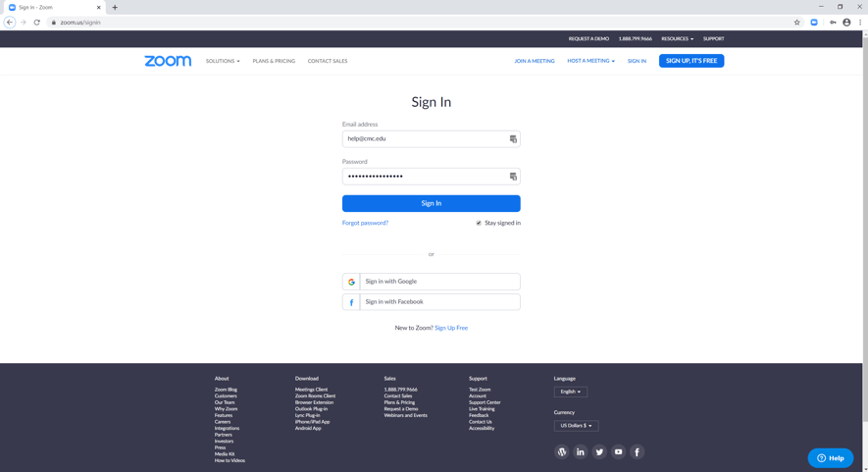This screenshot has width=868, height=472.
Task: Click Sign Up Free link
Action: coord(451,328)
